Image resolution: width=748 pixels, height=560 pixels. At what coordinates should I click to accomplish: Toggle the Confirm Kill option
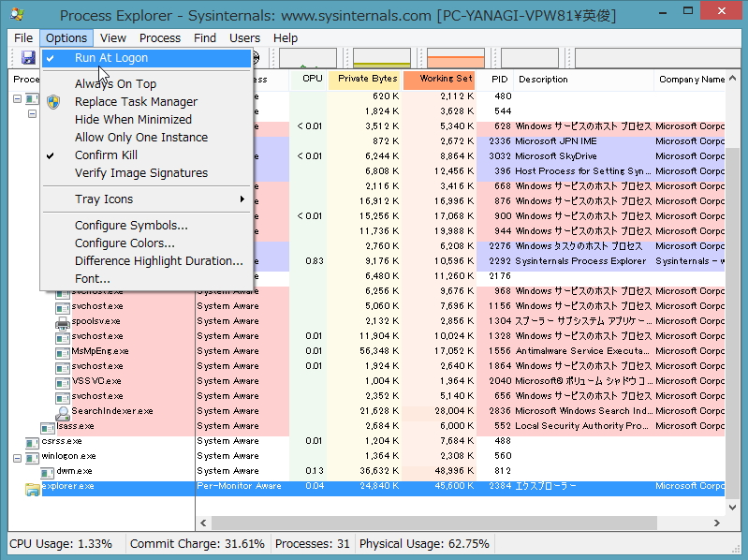[146, 155]
